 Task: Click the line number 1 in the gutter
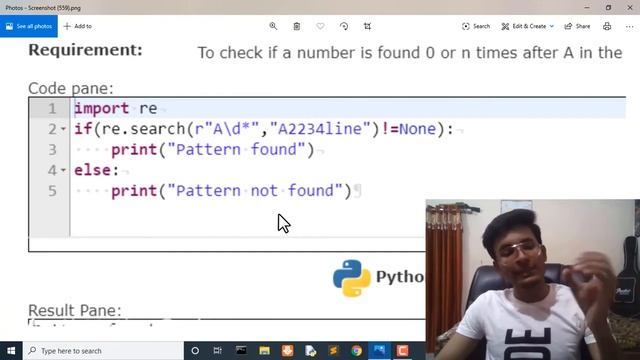coord(52,109)
